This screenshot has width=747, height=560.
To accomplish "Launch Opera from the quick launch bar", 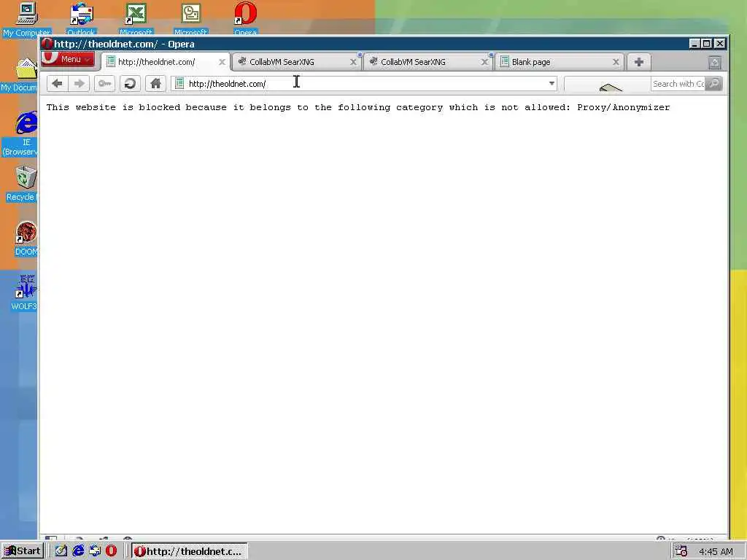I will click(x=112, y=551).
